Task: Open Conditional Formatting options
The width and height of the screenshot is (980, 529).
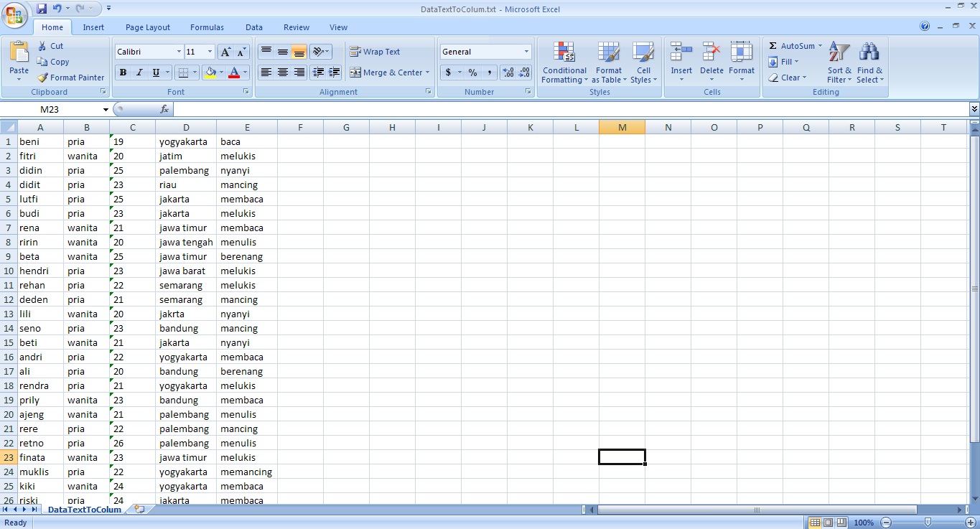Action: [x=564, y=62]
